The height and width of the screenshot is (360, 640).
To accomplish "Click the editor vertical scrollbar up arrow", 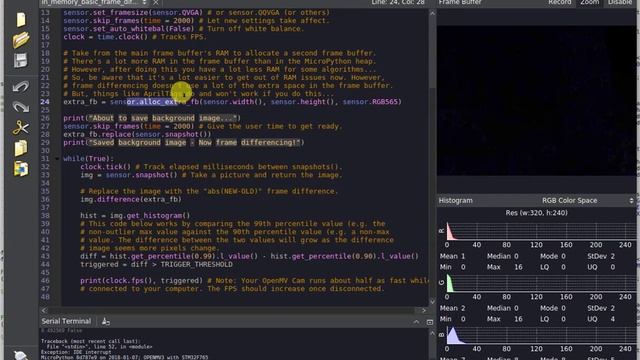I will [x=432, y=13].
